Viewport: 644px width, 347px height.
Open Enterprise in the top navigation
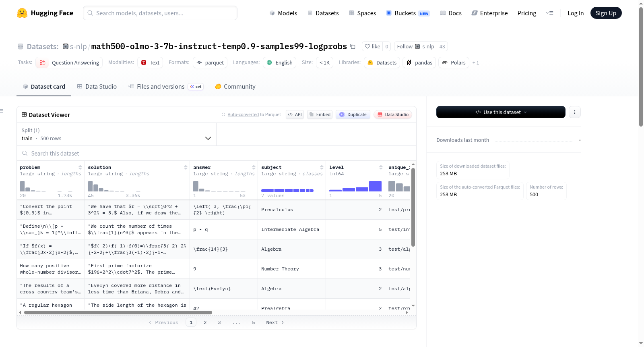tap(489, 13)
